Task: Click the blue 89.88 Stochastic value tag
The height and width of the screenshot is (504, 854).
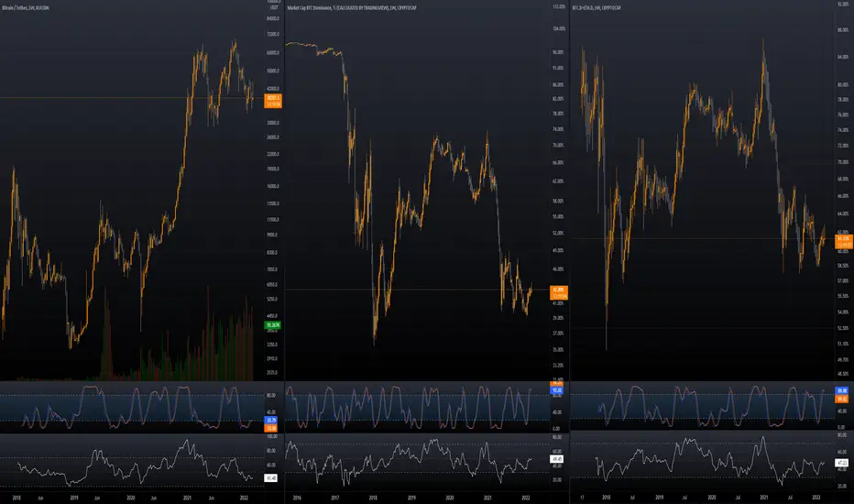Action: [x=842, y=390]
